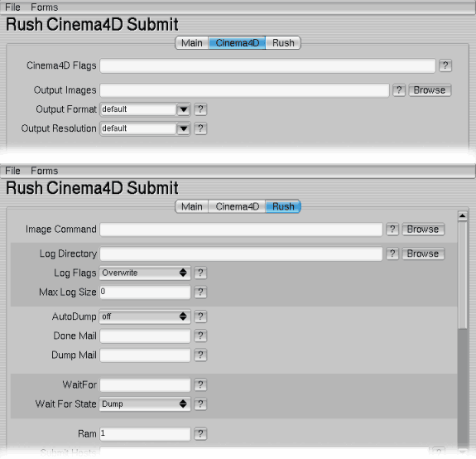This screenshot has width=476, height=459.
Task: Show help for Wait For State
Action: (x=200, y=404)
